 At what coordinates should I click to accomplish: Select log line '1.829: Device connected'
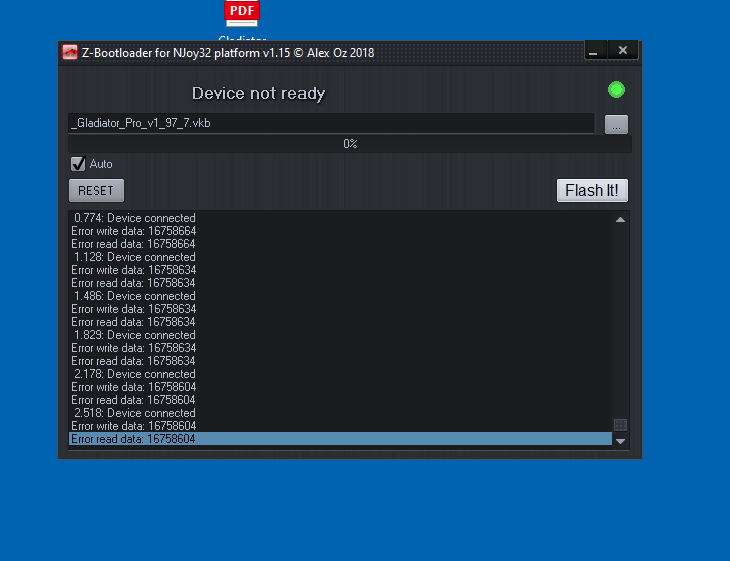pyautogui.click(x=340, y=335)
